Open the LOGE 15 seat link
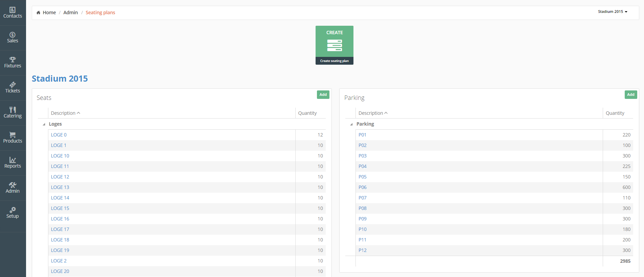The height and width of the screenshot is (277, 644). [60, 208]
